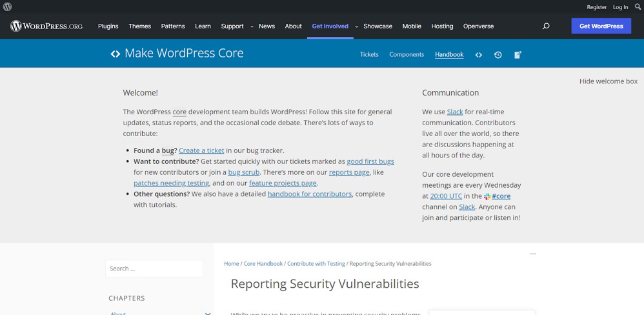Click the WordPress.org header logo
Screen dimensions: 644x315
pos(46,26)
